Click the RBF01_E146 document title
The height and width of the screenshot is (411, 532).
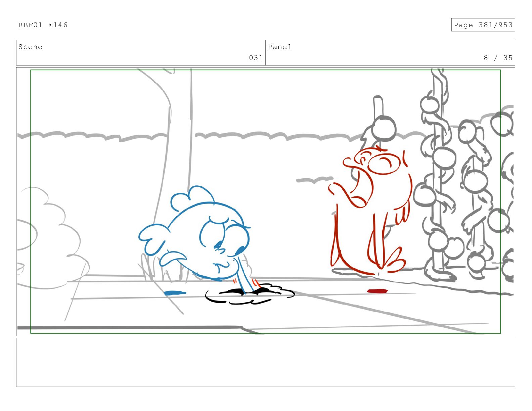(x=43, y=25)
